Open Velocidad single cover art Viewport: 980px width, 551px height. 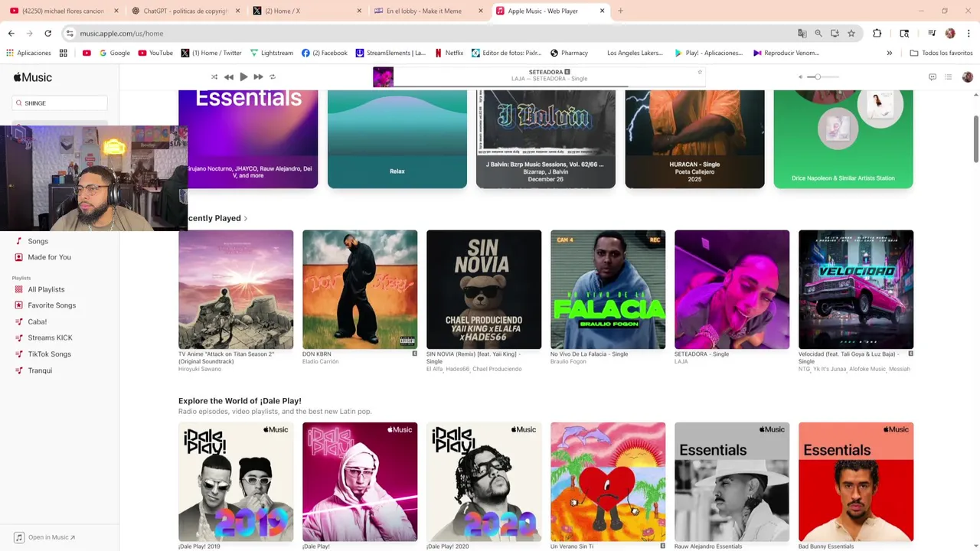coord(856,289)
